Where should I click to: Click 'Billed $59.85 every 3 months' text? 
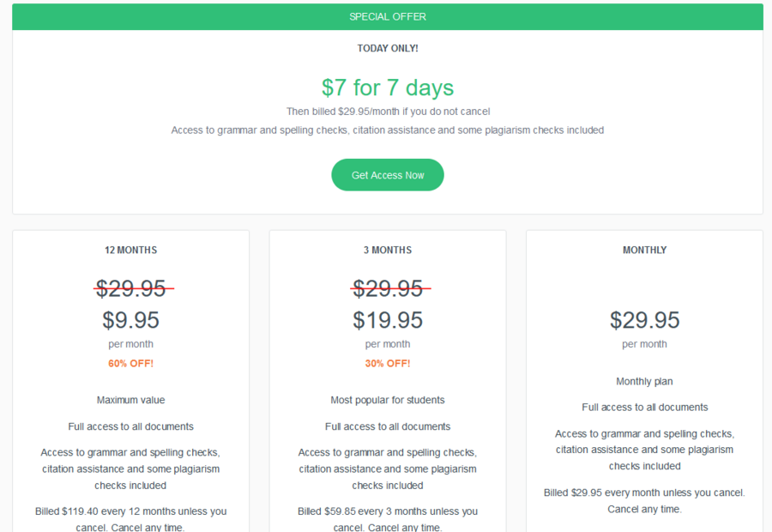click(388, 511)
